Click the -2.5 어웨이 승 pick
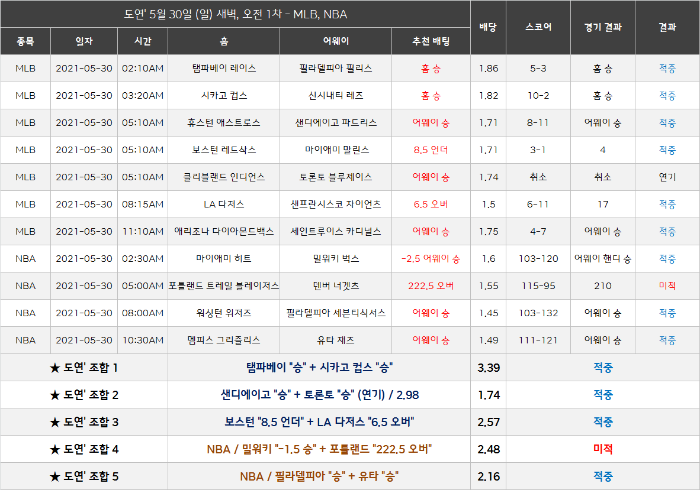 click(x=431, y=259)
